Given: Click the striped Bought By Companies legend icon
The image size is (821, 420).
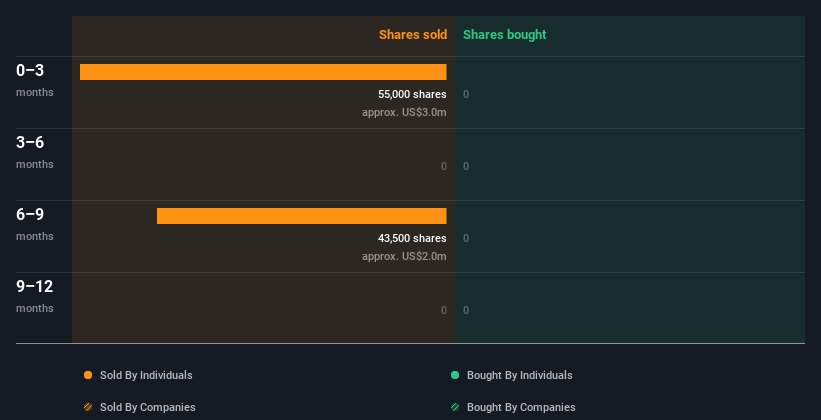Looking at the screenshot, I should pos(455,407).
